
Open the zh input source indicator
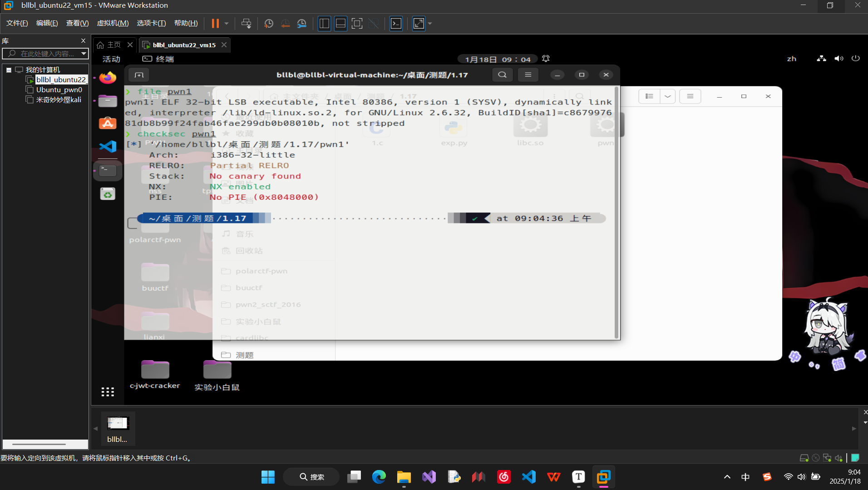[792, 59]
